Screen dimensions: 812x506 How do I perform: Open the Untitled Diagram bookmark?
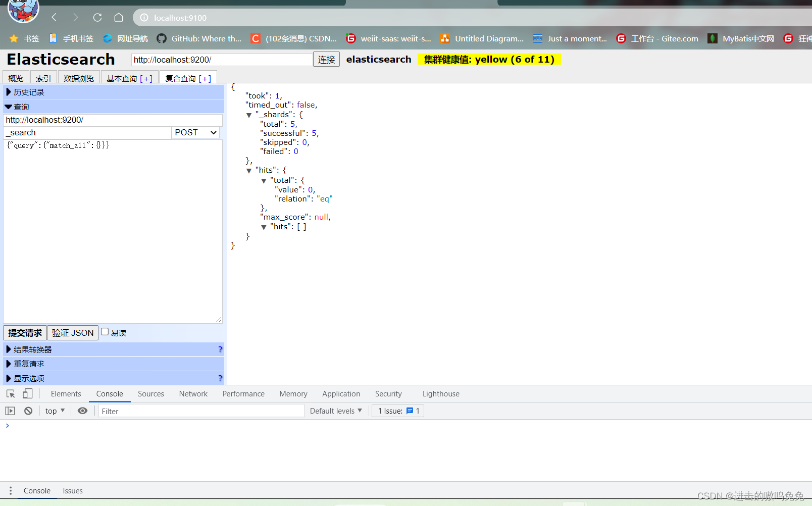point(482,38)
